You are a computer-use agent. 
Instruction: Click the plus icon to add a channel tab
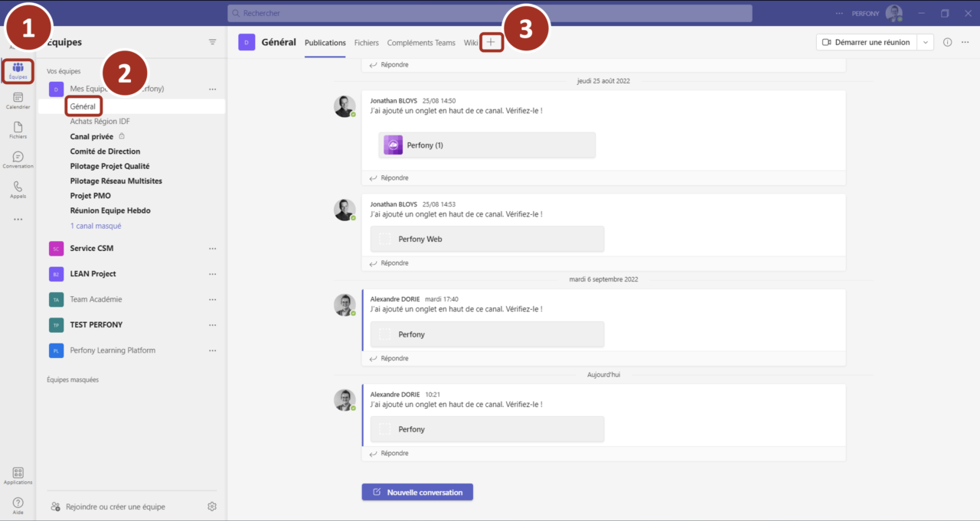click(490, 42)
